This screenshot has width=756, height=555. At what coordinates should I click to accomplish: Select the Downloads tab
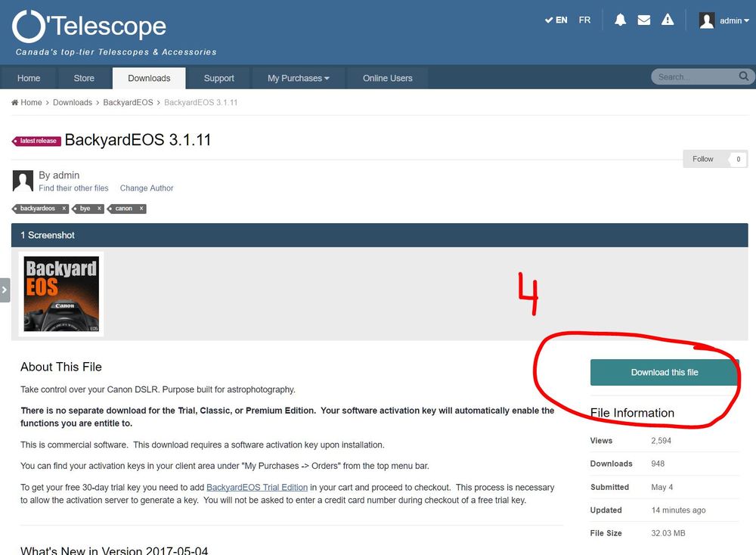tap(149, 78)
